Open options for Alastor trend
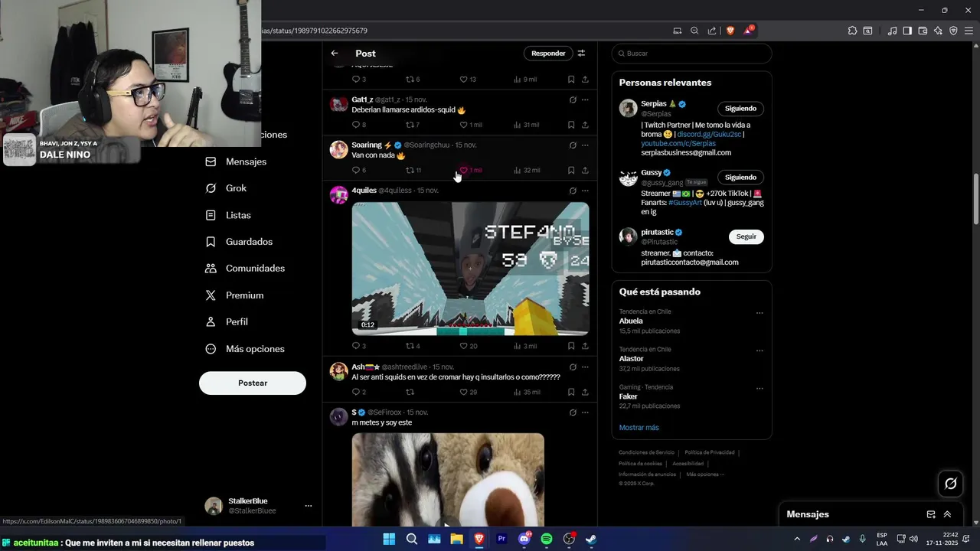The height and width of the screenshot is (551, 980). (759, 350)
